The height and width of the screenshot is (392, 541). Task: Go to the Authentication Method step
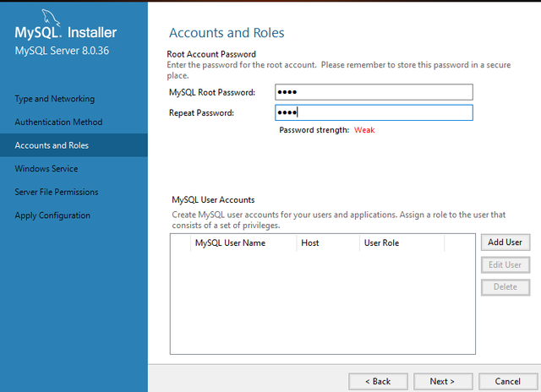click(58, 122)
